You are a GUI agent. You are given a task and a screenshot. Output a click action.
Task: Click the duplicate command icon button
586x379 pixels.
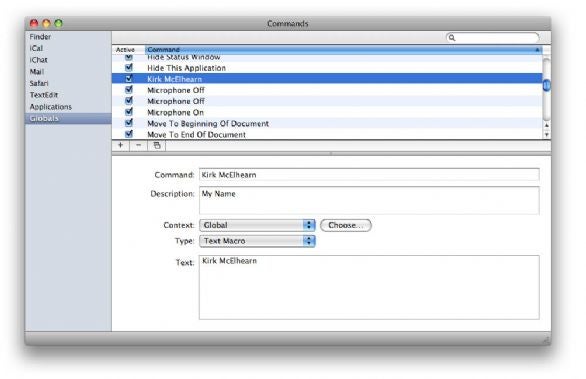click(157, 145)
